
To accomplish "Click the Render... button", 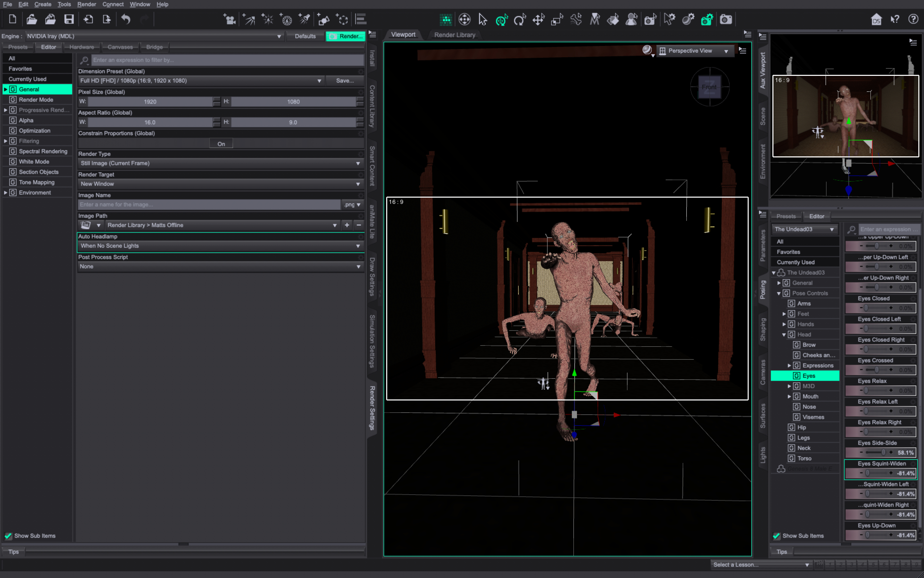I will [x=345, y=36].
